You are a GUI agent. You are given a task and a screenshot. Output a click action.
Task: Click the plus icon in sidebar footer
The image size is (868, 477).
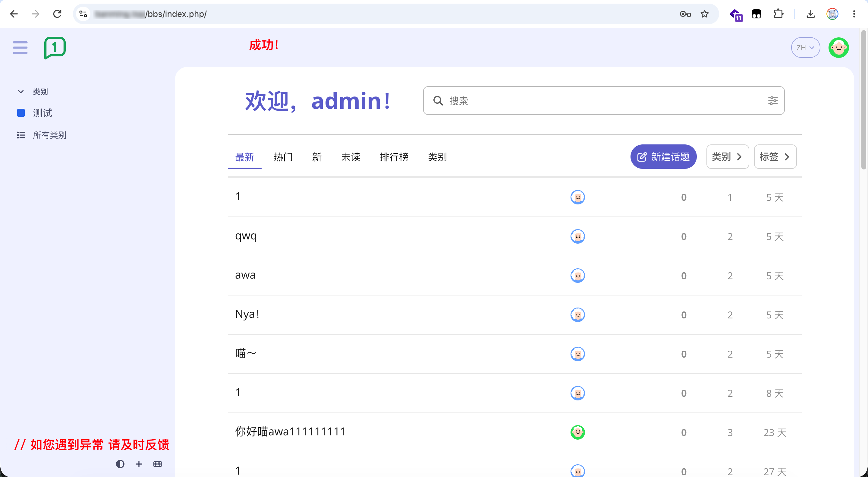tap(139, 464)
